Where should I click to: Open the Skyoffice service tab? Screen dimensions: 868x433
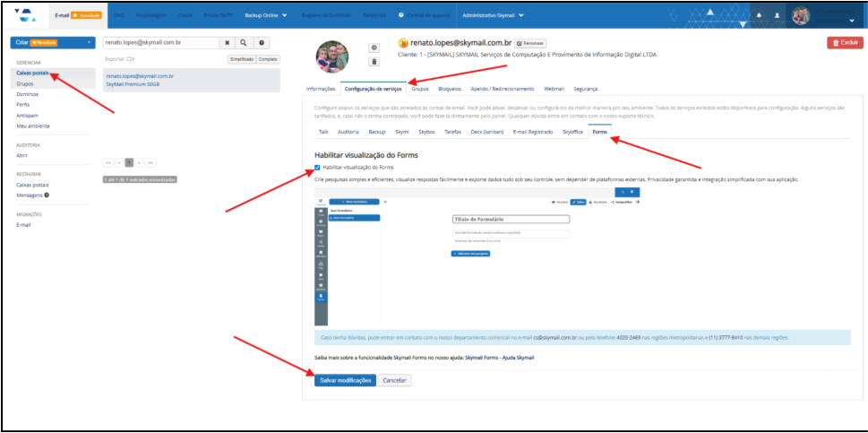tap(572, 131)
